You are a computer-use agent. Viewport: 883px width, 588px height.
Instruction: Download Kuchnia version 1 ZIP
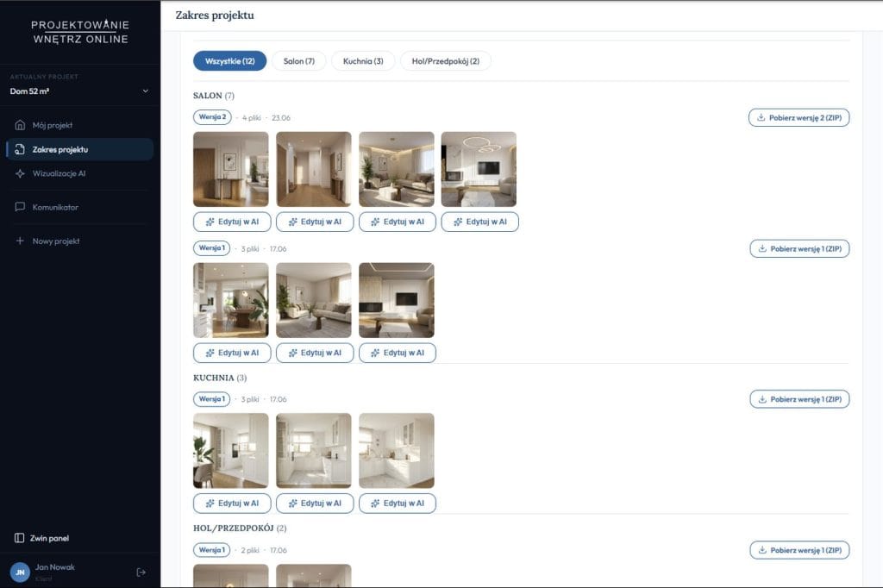pos(799,399)
